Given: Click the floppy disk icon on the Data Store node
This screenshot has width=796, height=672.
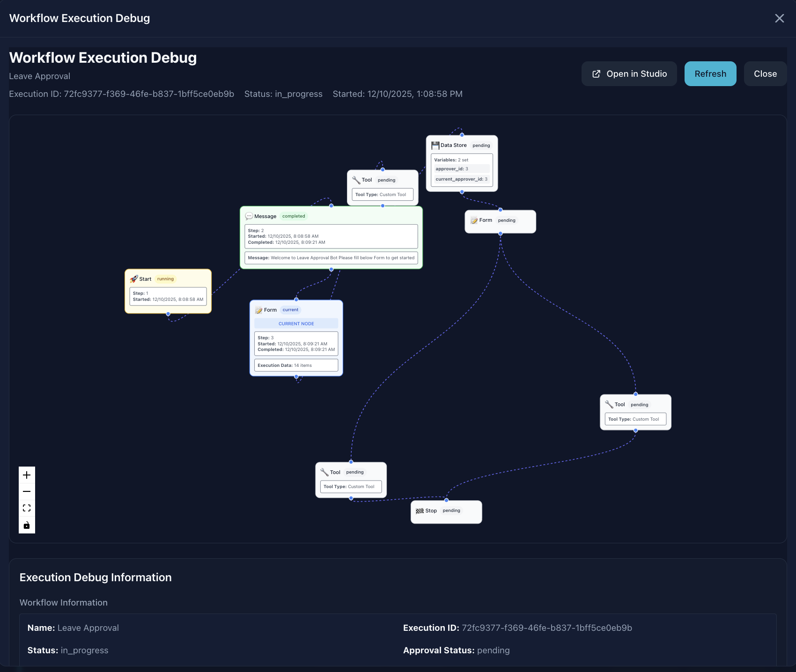Looking at the screenshot, I should [x=435, y=145].
